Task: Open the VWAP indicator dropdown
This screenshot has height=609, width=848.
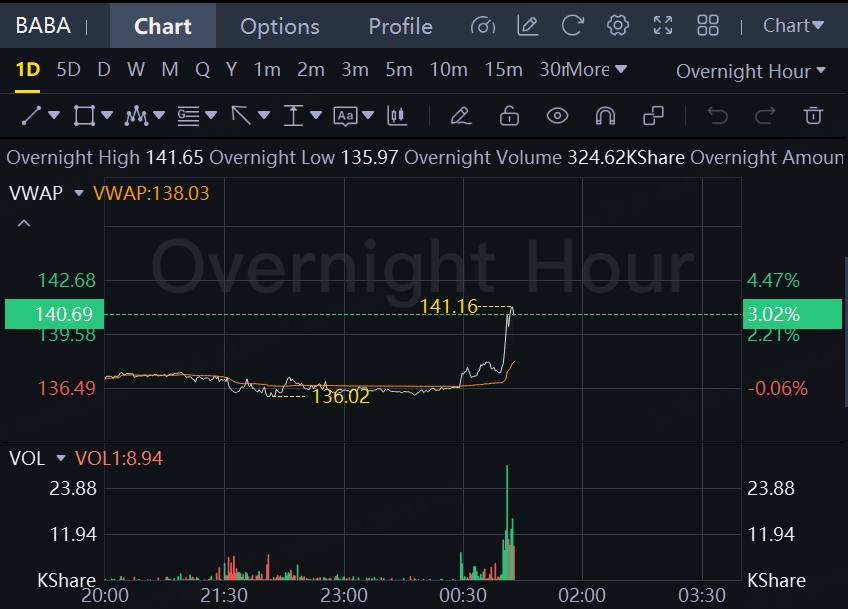Action: [79, 193]
